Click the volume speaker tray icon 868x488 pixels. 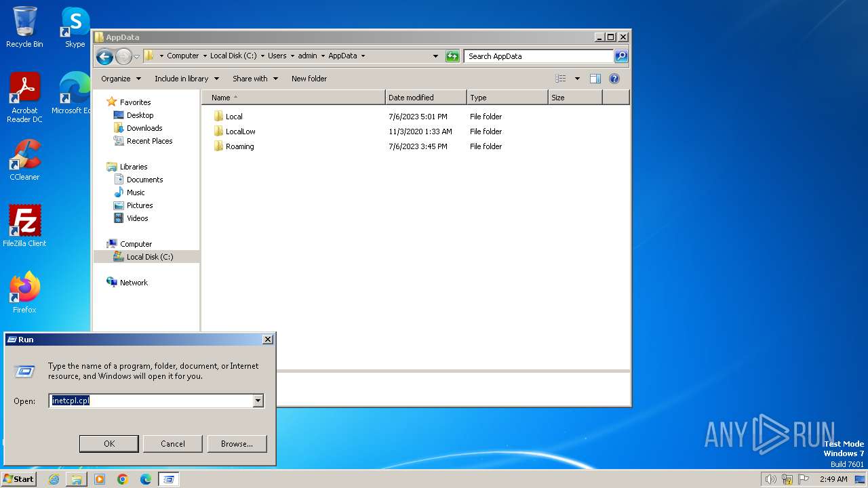coord(770,479)
